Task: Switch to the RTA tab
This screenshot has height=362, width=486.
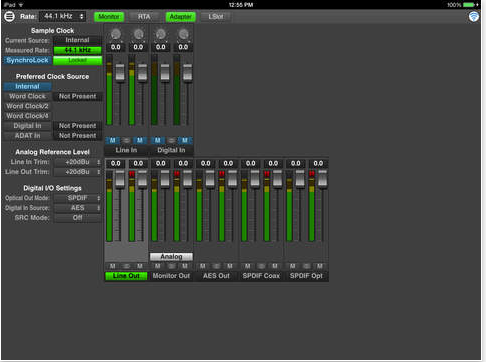Action: click(144, 17)
